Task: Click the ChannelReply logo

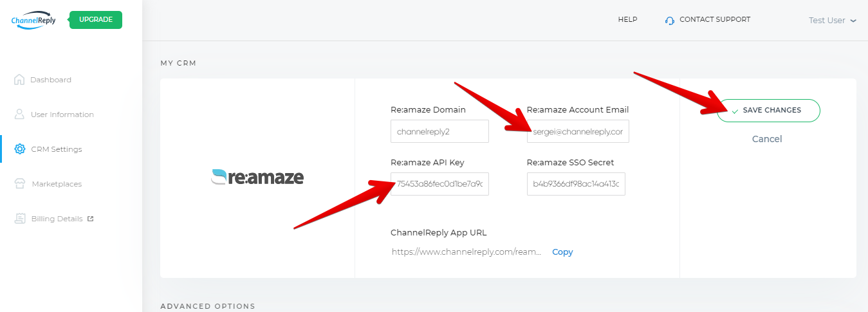Action: pyautogui.click(x=33, y=20)
